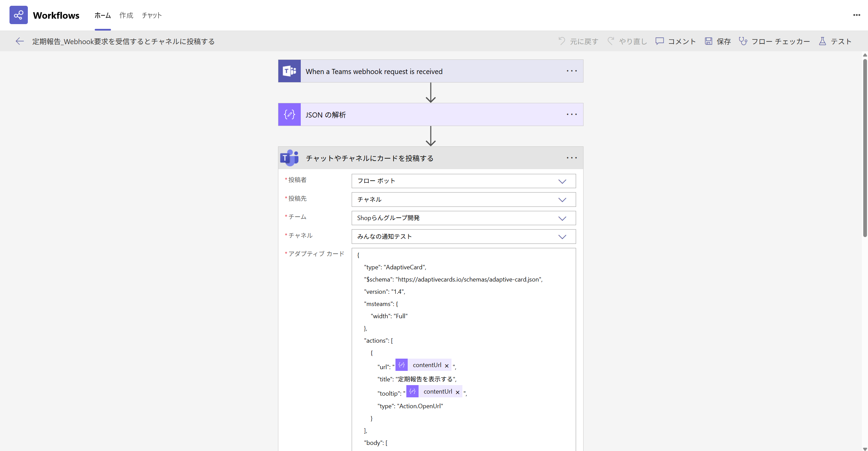
Task: Click the "width": "Full" line
Action: 389,316
